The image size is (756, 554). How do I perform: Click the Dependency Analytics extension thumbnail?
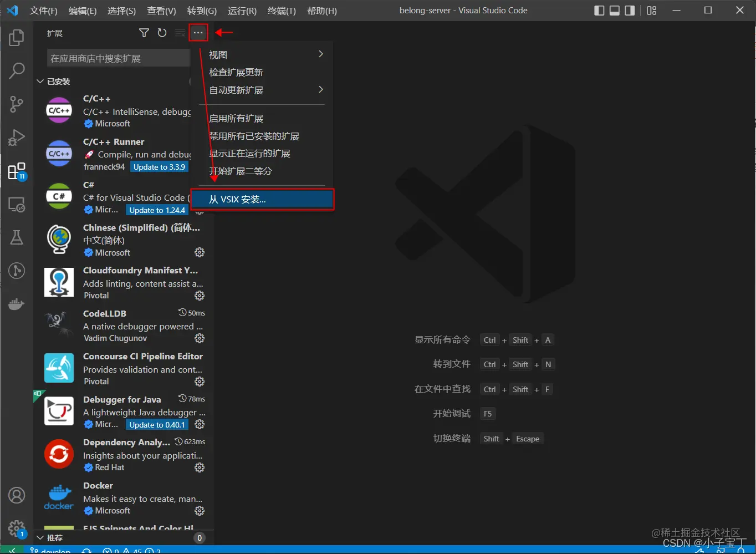tap(59, 454)
